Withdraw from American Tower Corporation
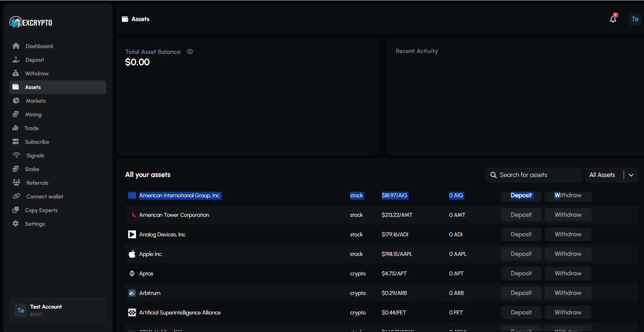The width and height of the screenshot is (644, 332). pos(568,215)
